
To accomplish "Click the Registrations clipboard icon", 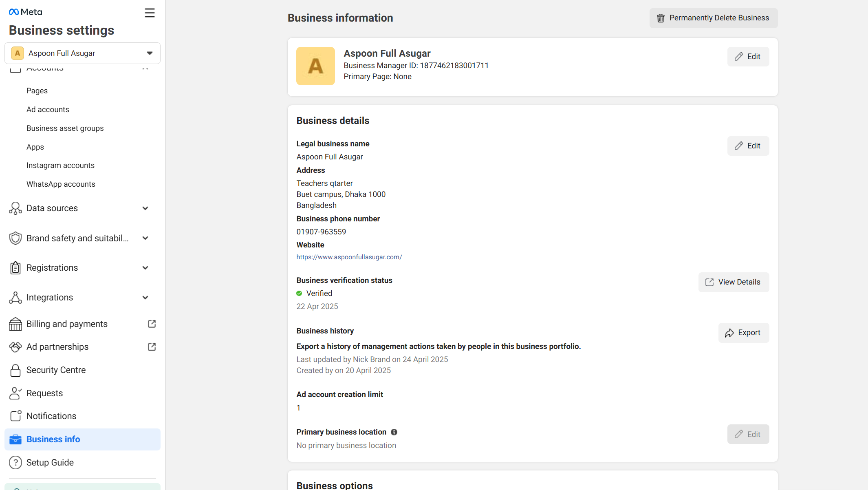I will point(15,268).
